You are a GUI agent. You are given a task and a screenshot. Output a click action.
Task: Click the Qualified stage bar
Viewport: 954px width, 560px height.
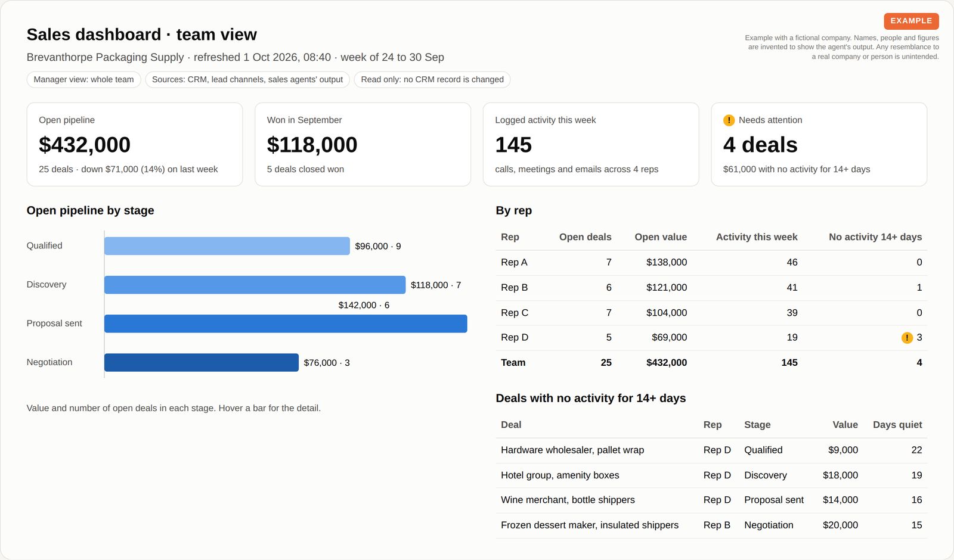coord(227,246)
